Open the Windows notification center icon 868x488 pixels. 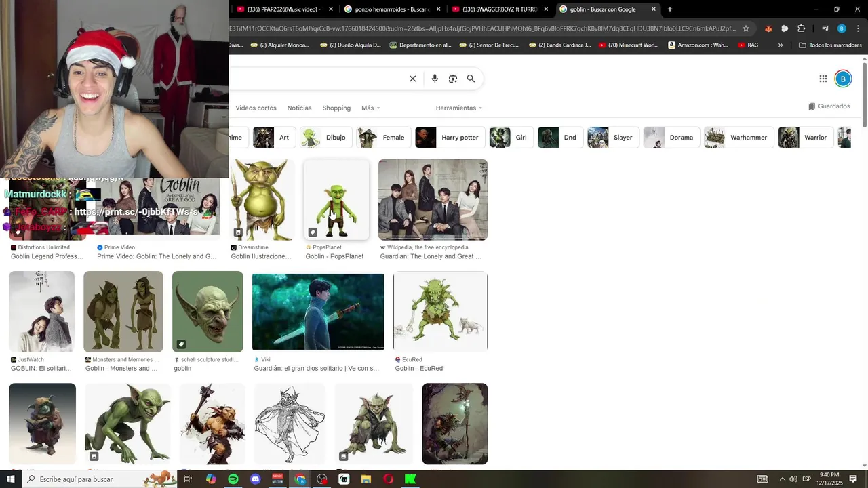[853, 479]
